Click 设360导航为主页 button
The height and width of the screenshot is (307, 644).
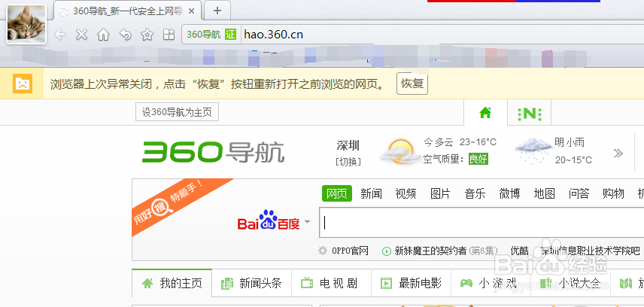coord(177,112)
